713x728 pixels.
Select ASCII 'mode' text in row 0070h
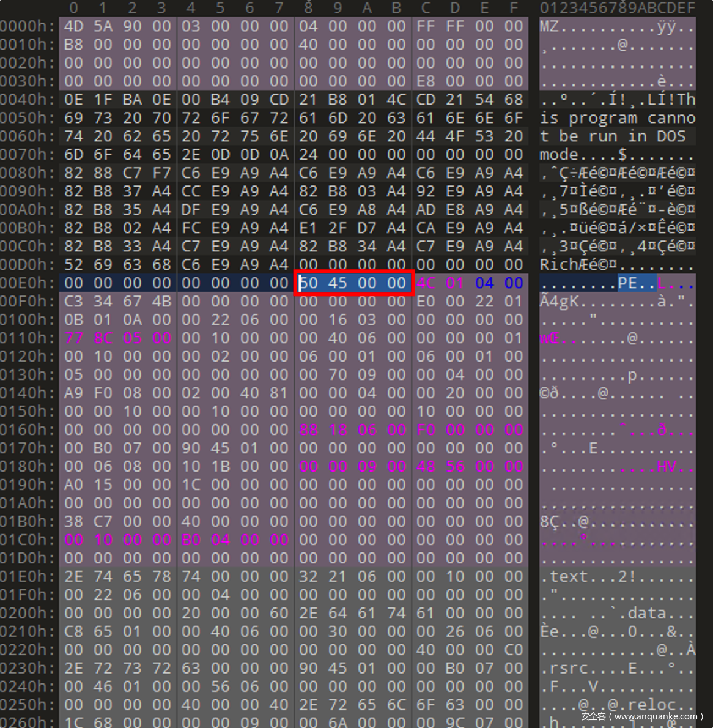559,155
